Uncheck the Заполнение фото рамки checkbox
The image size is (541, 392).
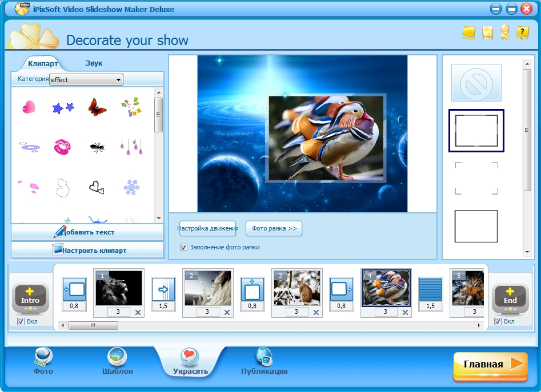[183, 247]
